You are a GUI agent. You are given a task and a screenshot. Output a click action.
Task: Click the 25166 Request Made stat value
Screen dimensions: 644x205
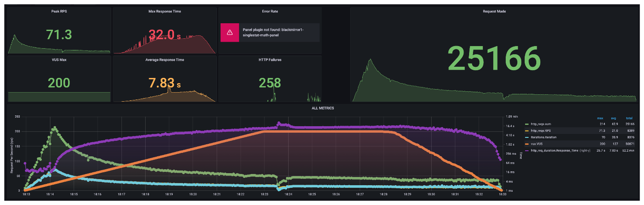(494, 58)
